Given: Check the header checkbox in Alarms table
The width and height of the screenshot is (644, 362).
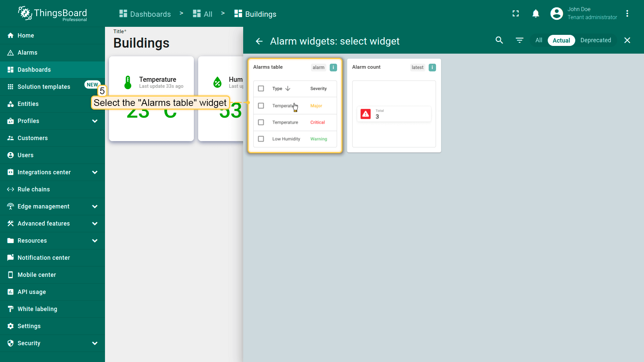Looking at the screenshot, I should [x=261, y=88].
